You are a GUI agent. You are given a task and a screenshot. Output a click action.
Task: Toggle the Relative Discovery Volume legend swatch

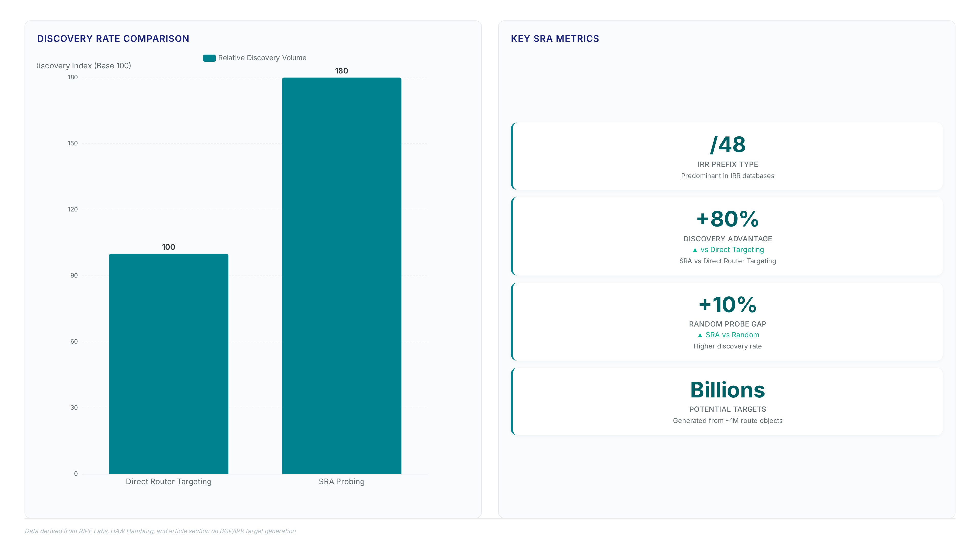tap(209, 58)
